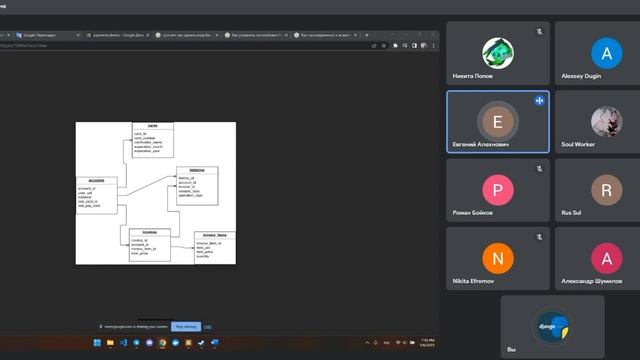This screenshot has height=360, width=640.
Task: Click the accounts table header in diagram
Action: 97,180
